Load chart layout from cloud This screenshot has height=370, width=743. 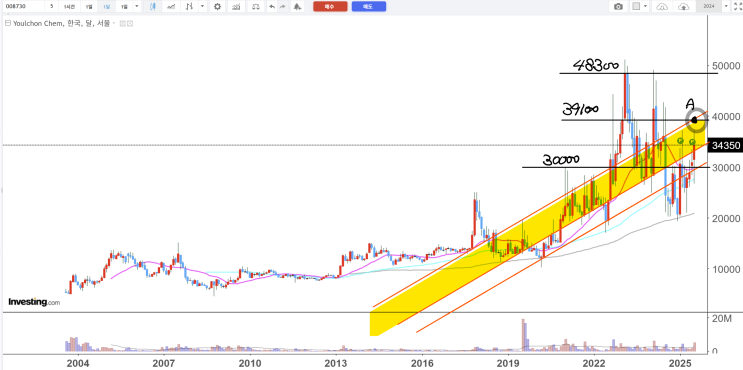click(x=662, y=7)
